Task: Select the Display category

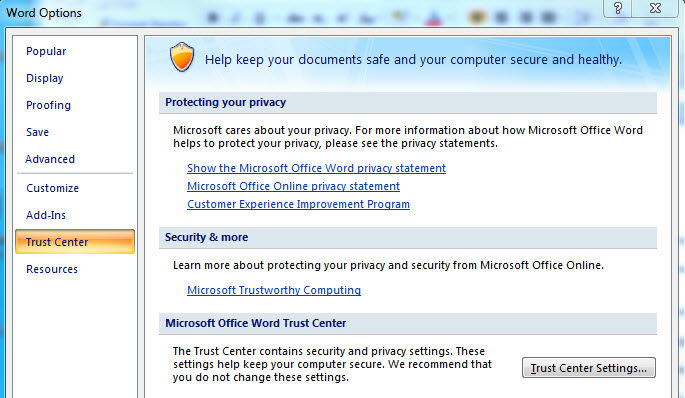Action: click(x=45, y=78)
